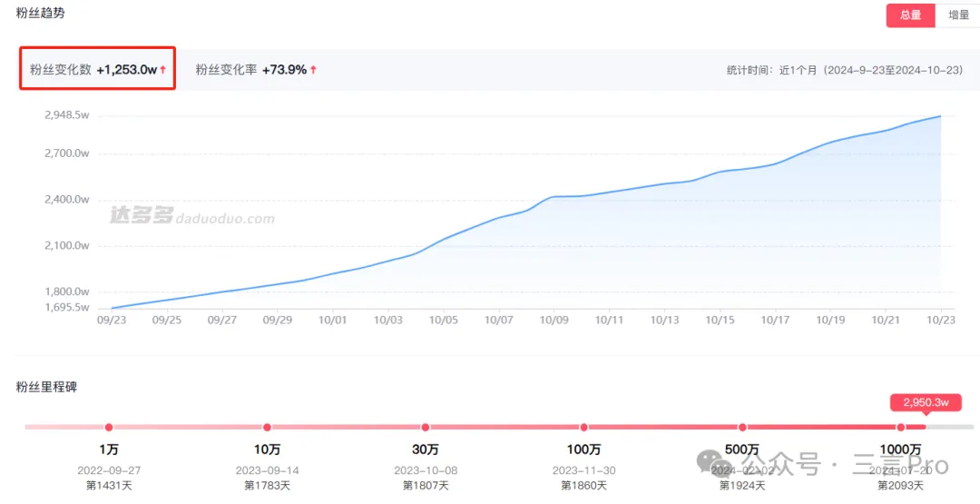Screen dimensions: 980x504
Task: Switch to the 总量 tab
Action: [x=910, y=15]
